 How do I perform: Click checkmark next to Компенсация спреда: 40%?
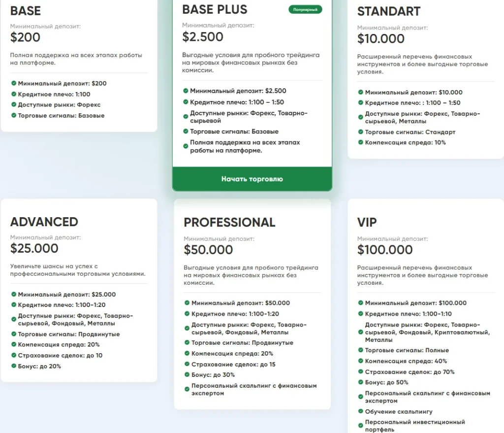pyautogui.click(x=361, y=361)
